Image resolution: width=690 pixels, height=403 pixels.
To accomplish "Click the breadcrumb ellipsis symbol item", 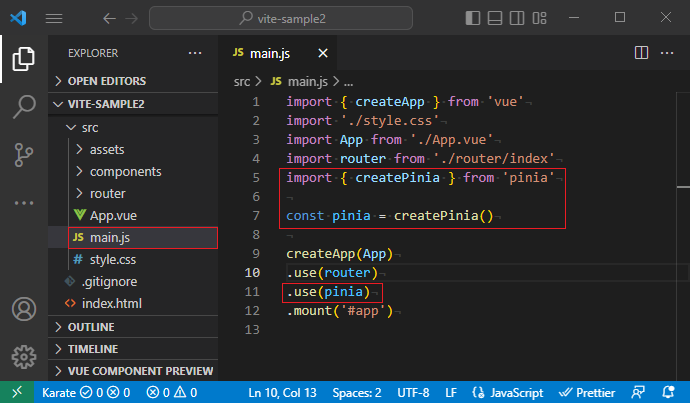I will [x=348, y=82].
